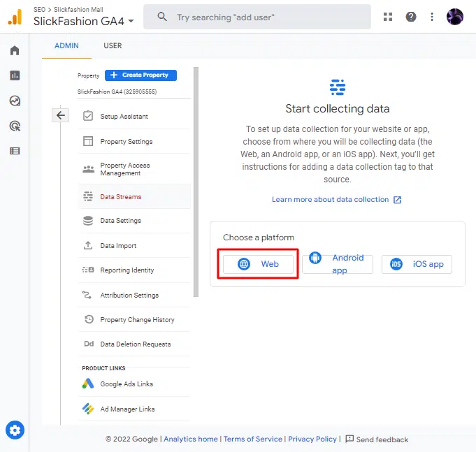Open Explore icon in left sidebar
Screen dimensions: 476x452
[15, 101]
